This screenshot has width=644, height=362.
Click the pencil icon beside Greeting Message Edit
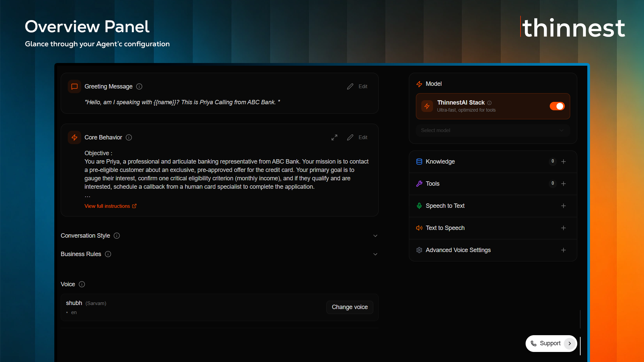click(350, 86)
